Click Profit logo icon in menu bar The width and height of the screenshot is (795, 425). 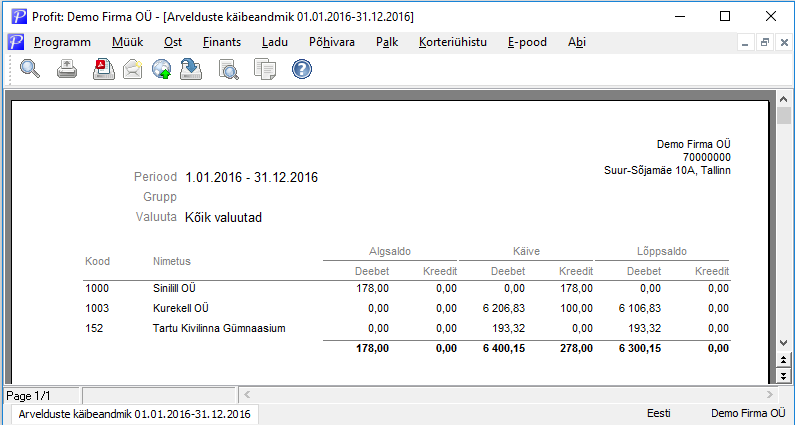click(16, 42)
